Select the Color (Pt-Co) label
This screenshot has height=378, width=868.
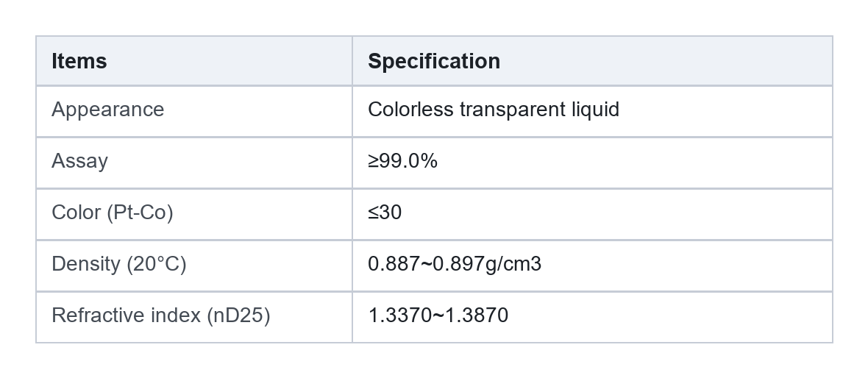pos(113,213)
